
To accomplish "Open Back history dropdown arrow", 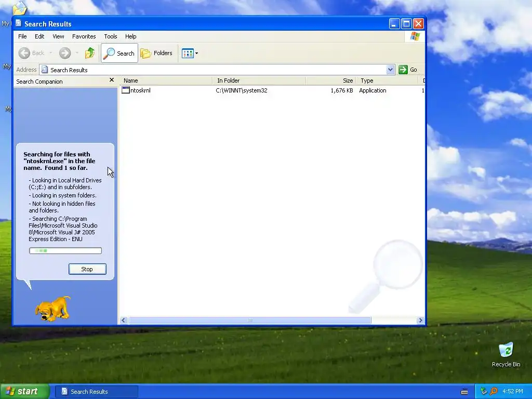I will coord(51,53).
